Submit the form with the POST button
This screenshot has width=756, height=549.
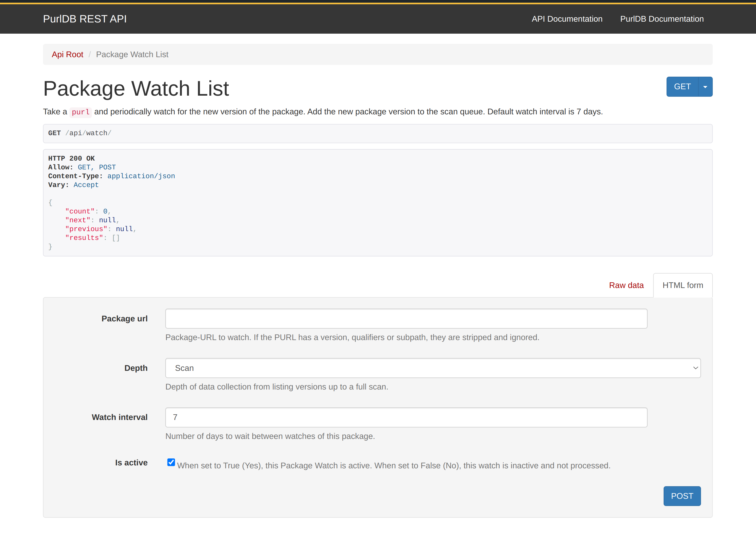coord(682,496)
